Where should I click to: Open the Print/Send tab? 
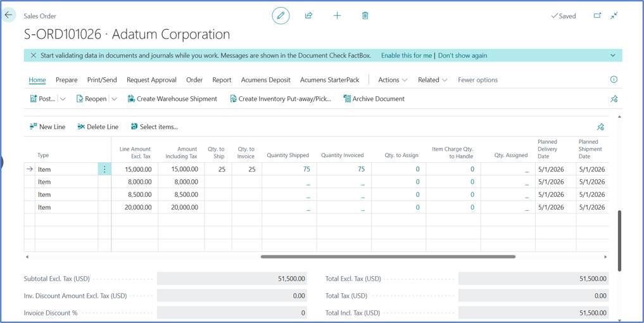click(x=102, y=80)
